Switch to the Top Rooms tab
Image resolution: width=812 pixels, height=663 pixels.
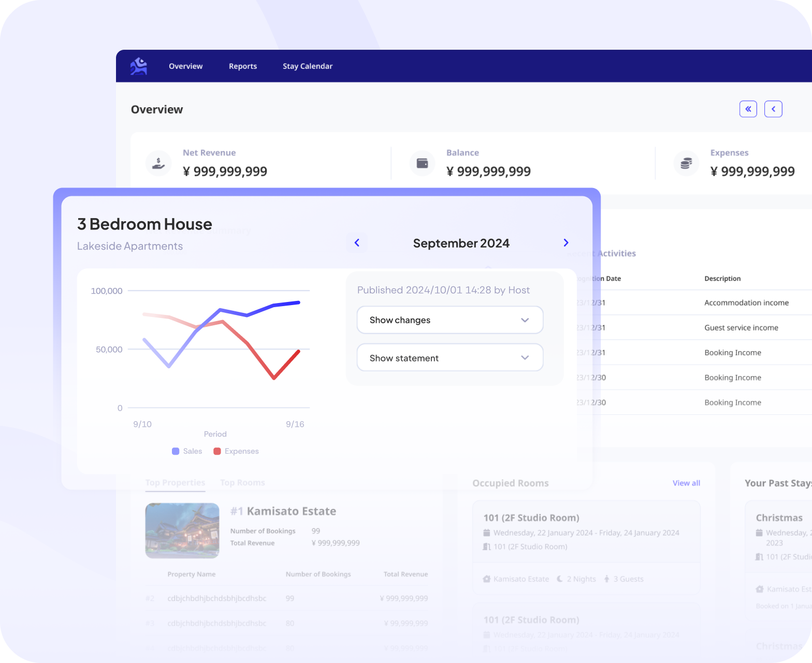242,483
